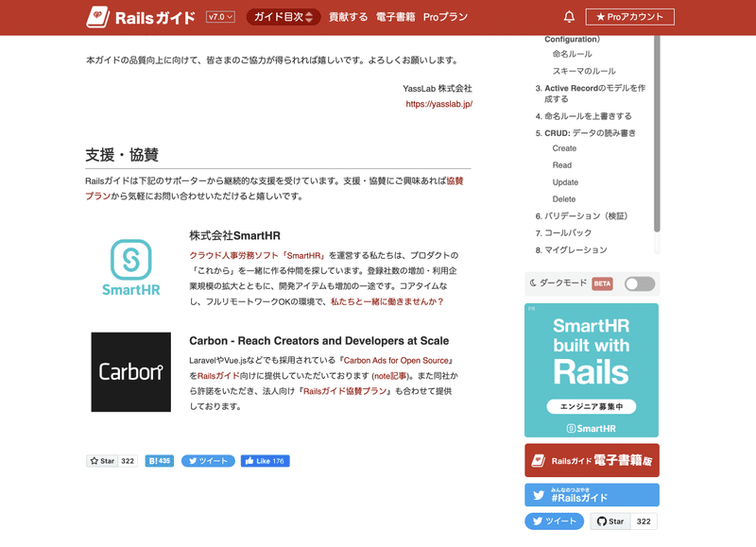The height and width of the screenshot is (547, 756).
Task: Open the 貢献する menu item
Action: (x=348, y=17)
